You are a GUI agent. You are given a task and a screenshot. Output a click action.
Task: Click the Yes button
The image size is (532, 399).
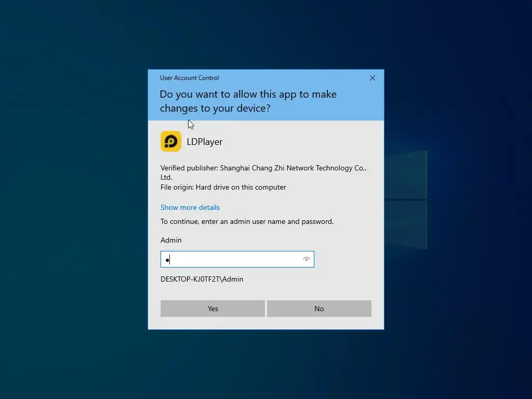212,309
